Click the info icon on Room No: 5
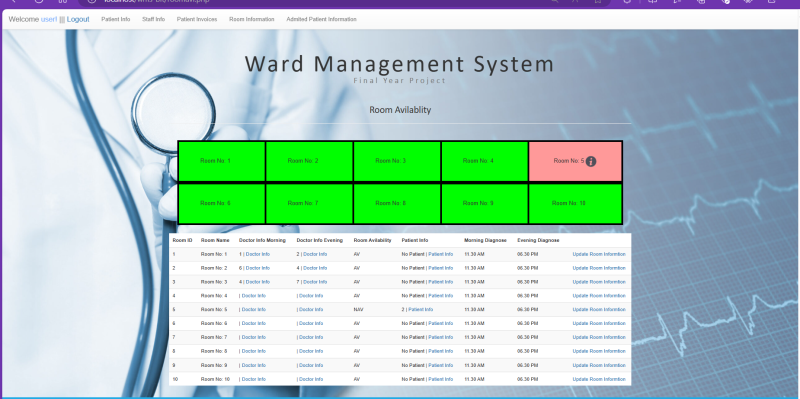 point(591,161)
